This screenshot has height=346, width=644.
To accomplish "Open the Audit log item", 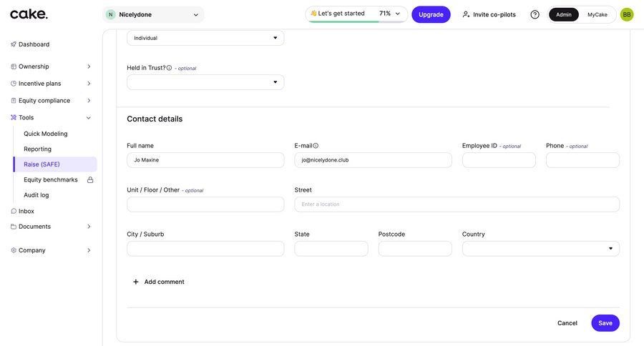I will [x=36, y=195].
